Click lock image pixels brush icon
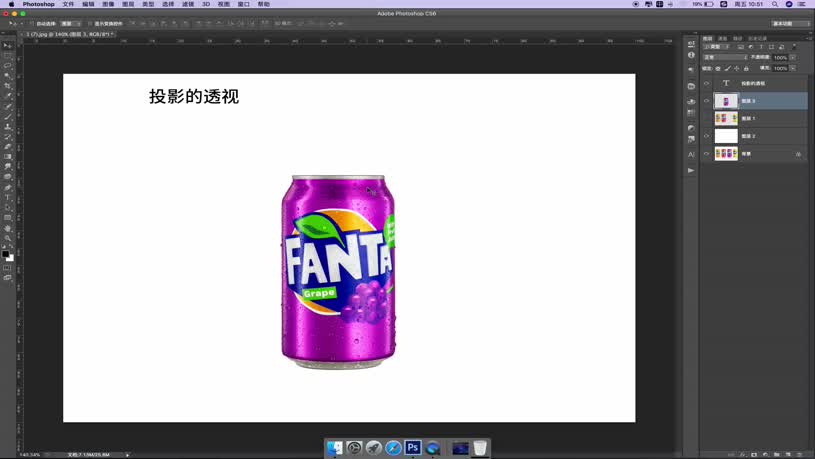Image resolution: width=815 pixels, height=459 pixels. coord(727,69)
